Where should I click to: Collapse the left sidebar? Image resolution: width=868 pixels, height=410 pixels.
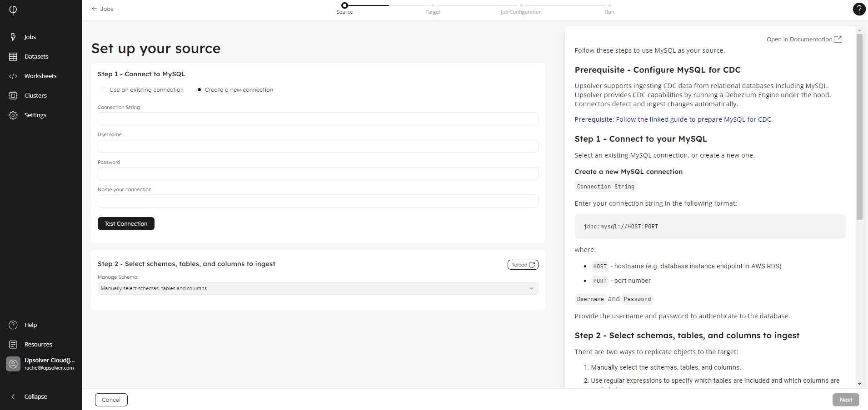click(13, 397)
